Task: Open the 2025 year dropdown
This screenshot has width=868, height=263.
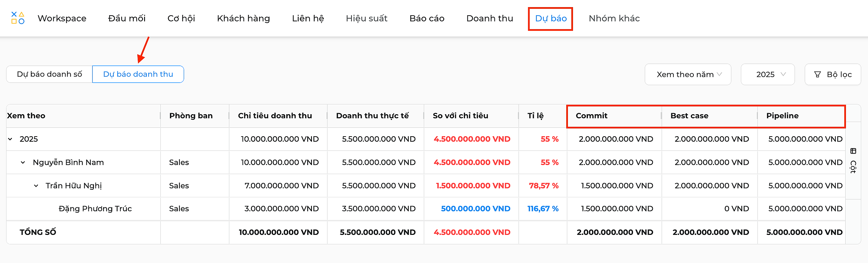Action: tap(768, 75)
